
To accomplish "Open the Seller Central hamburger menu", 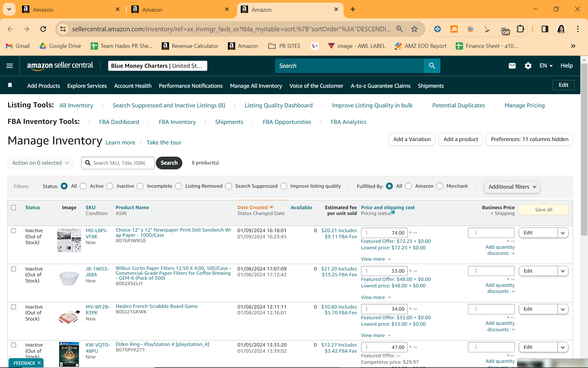I will (10, 66).
